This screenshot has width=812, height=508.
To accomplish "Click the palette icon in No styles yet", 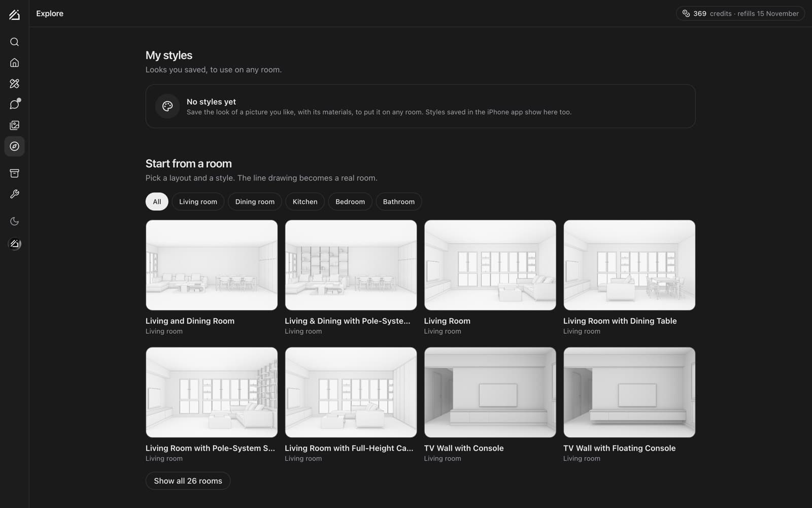I will tap(167, 106).
